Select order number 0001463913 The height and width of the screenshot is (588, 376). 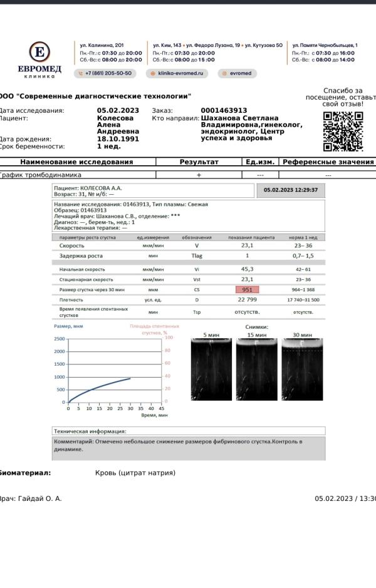pos(224,111)
